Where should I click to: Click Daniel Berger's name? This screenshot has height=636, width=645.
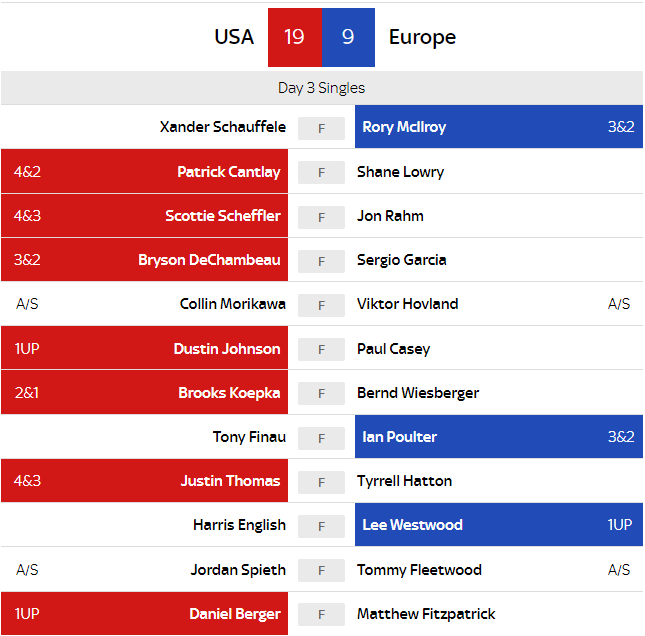235,614
